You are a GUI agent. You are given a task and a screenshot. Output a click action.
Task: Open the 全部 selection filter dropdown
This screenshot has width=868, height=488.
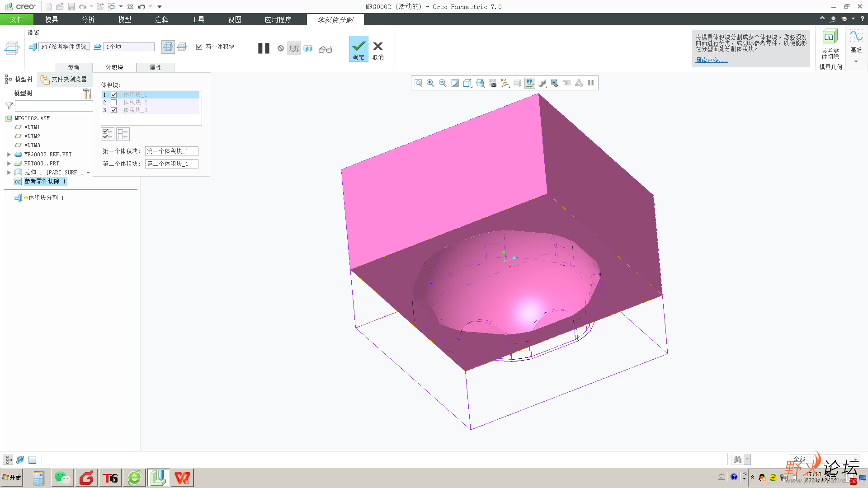click(x=855, y=459)
